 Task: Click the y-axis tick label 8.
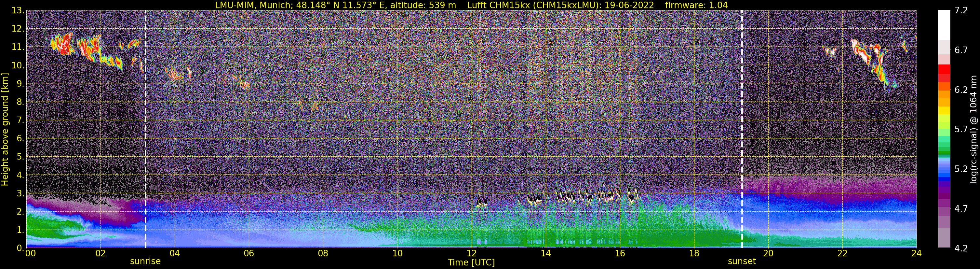[20, 102]
